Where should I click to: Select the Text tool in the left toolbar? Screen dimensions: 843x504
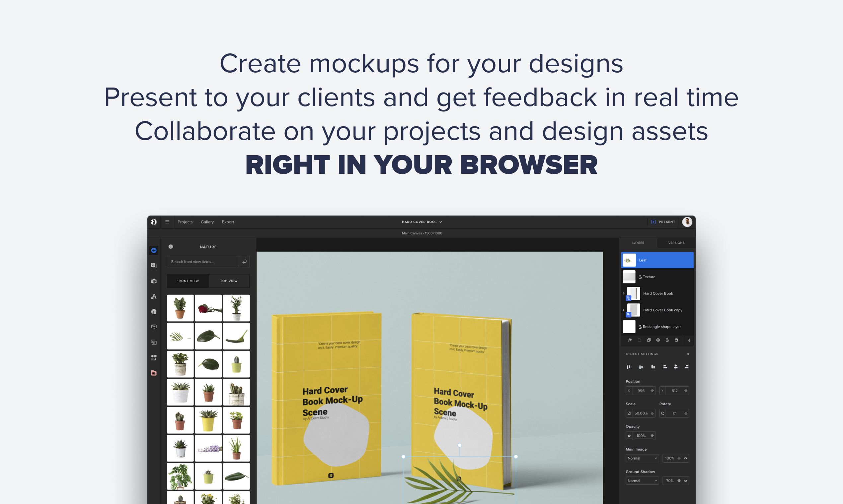pyautogui.click(x=154, y=296)
